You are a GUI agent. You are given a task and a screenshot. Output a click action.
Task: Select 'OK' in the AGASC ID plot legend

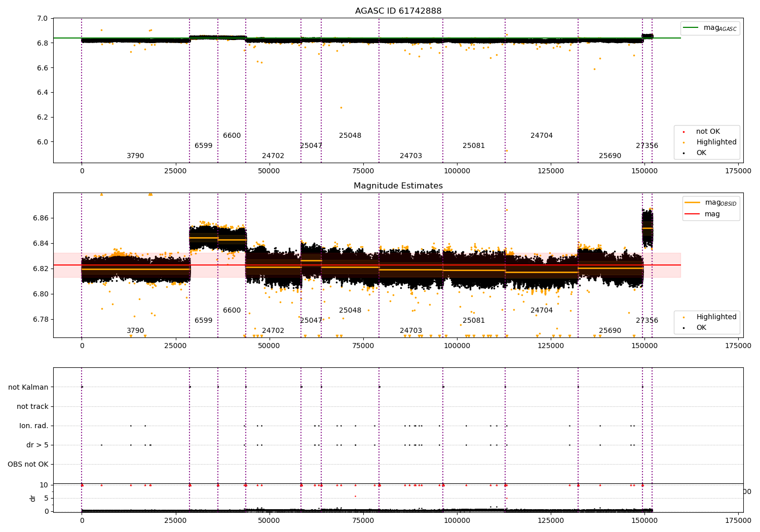[695, 153]
